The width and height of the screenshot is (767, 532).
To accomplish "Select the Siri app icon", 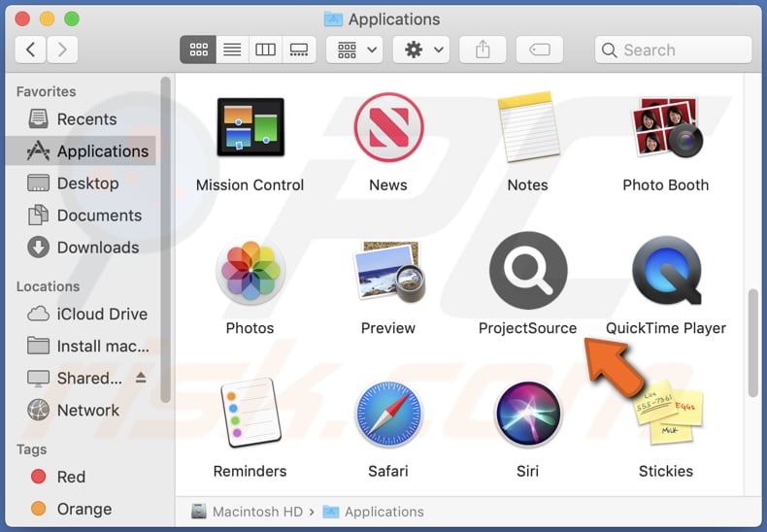I will click(x=528, y=414).
